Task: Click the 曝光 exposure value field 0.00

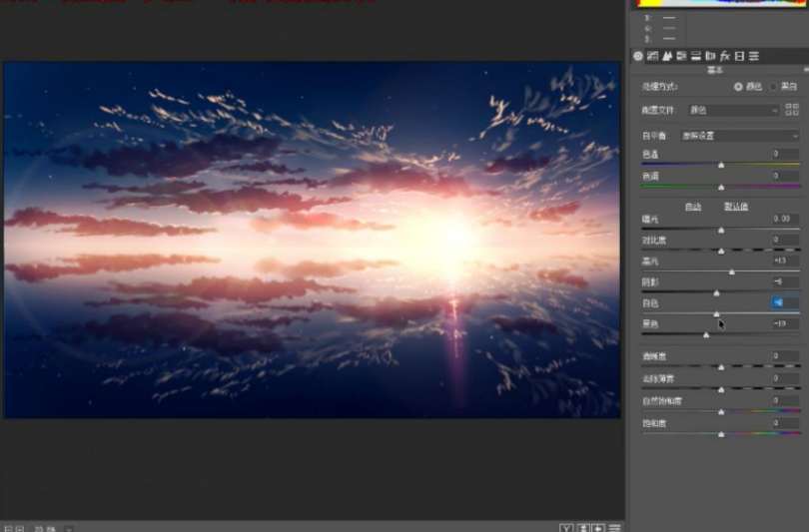Action: 785,219
